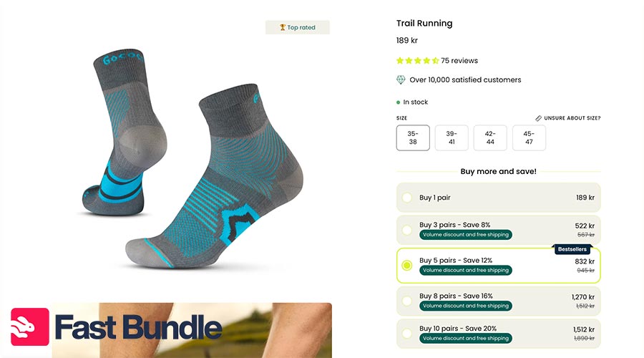This screenshot has height=358, width=644.
Task: Open the Unsure about size link
Action: click(x=572, y=118)
